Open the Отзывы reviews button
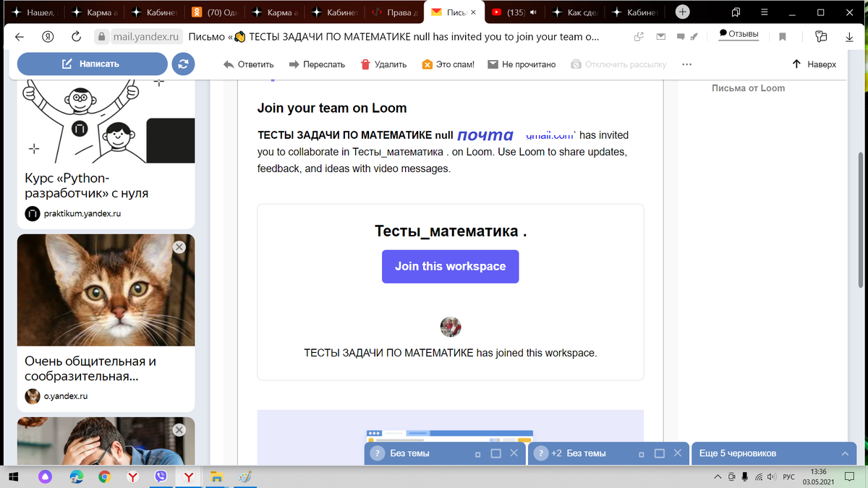This screenshot has height=488, width=868. (x=739, y=35)
